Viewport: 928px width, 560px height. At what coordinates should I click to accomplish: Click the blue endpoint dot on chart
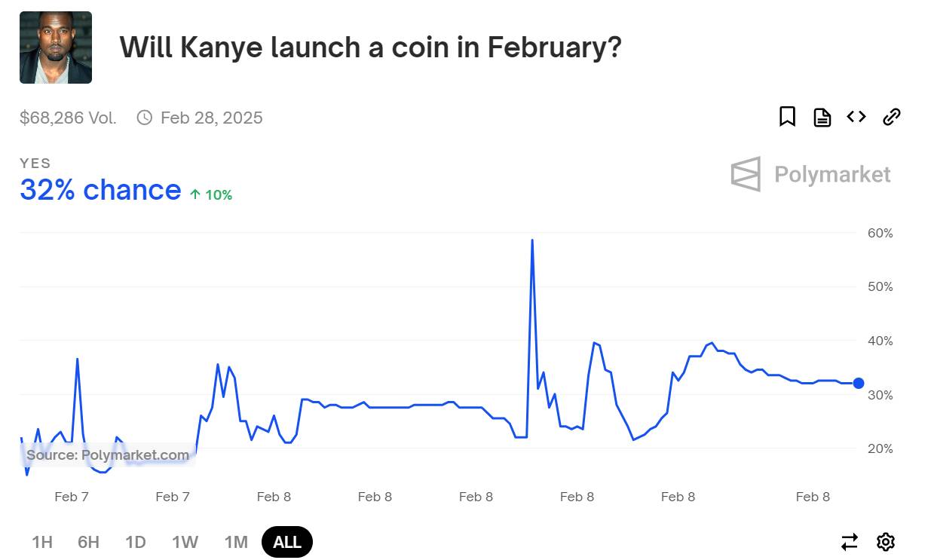[858, 383]
